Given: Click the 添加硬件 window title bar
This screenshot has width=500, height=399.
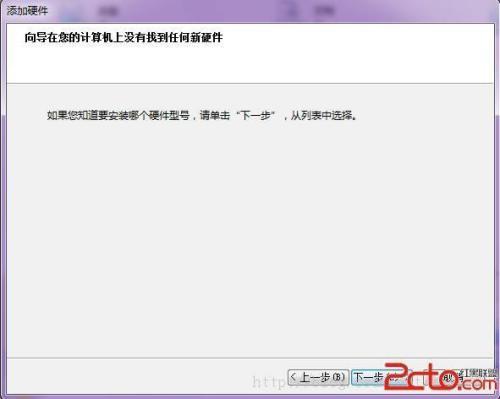Looking at the screenshot, I should 250,11.
